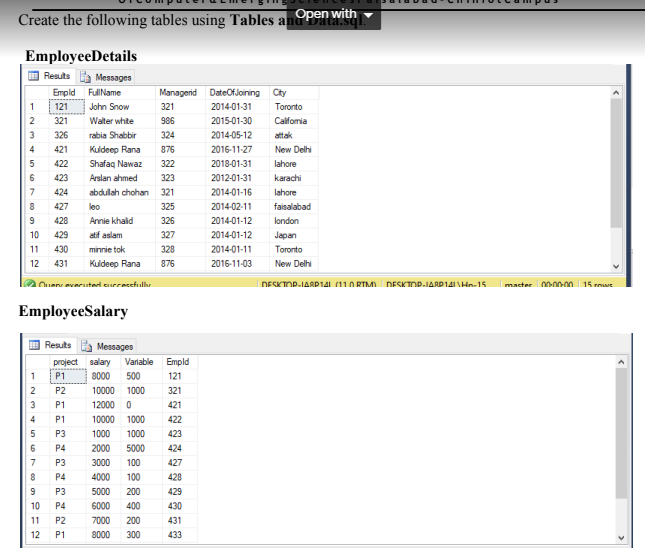
Task: Select row header 12 in EmployeeSalary grid
Action: [38, 535]
